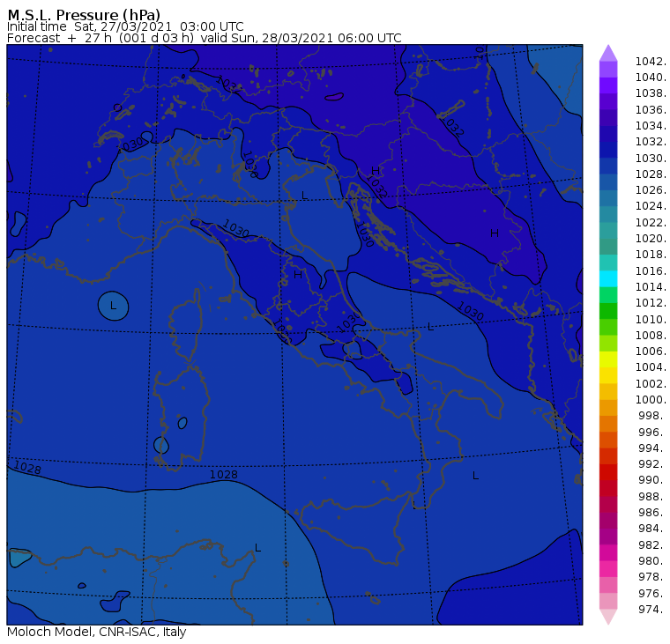Click the legend value "1016."
Image resolution: width=670 pixels, height=644 pixels.
[651, 270]
